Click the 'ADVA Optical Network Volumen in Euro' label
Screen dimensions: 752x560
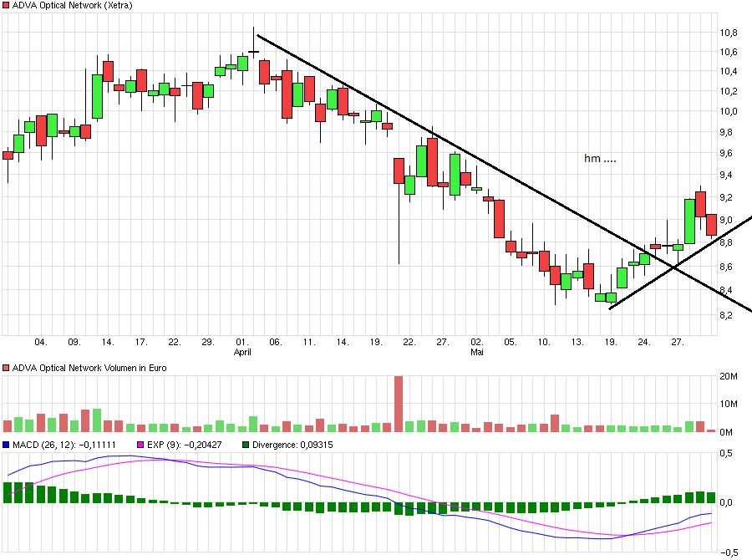(89, 368)
